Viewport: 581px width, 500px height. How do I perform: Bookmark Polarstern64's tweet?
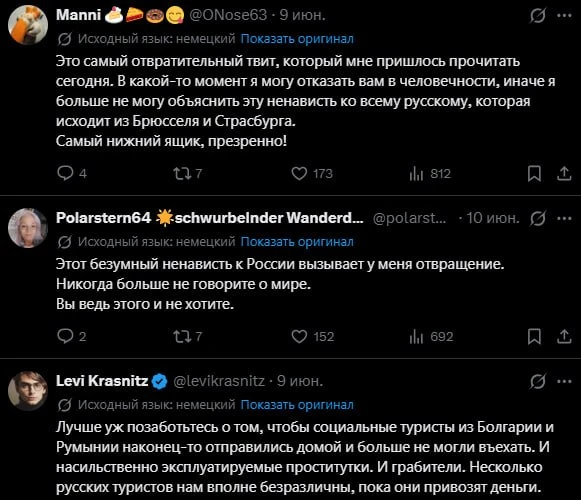(534, 337)
